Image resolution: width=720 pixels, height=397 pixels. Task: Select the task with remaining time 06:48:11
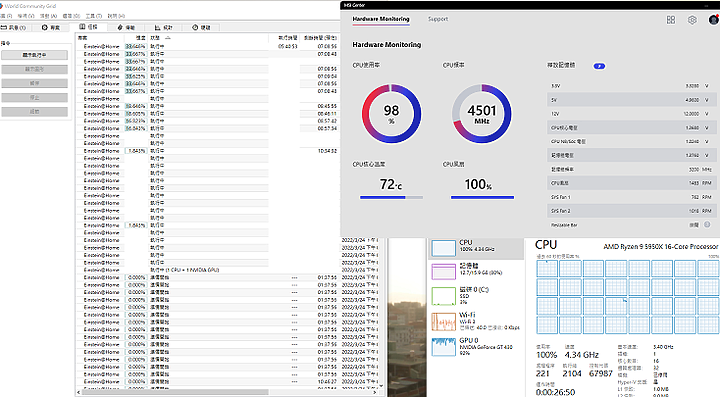[207, 113]
